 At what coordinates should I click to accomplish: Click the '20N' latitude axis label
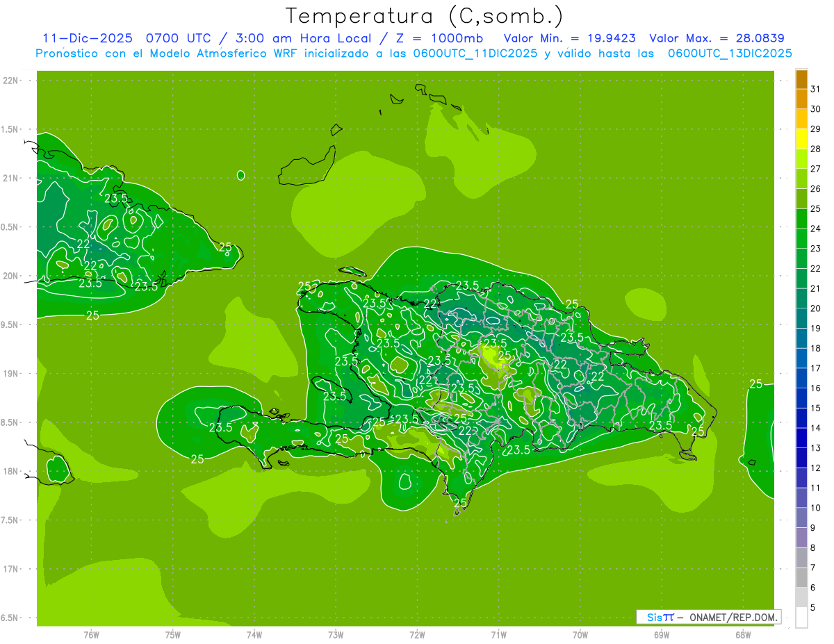click(x=11, y=276)
